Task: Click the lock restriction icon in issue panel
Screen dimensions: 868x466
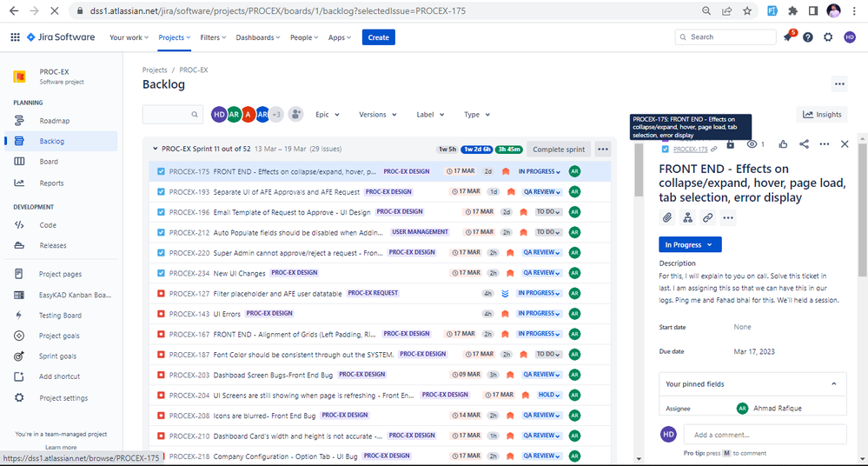Action: 730,144
